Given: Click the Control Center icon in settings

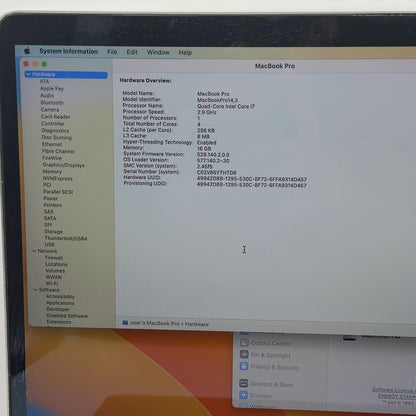Looking at the screenshot, I should pos(244,342).
